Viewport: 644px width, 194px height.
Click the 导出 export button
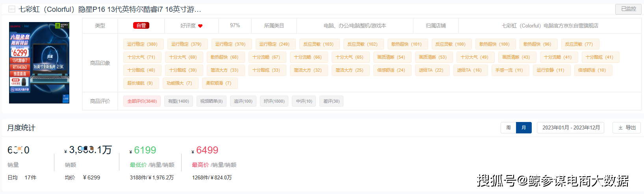pos(627,127)
